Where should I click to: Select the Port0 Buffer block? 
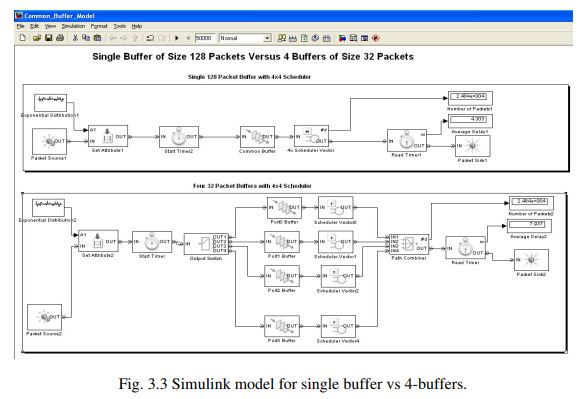click(x=284, y=208)
